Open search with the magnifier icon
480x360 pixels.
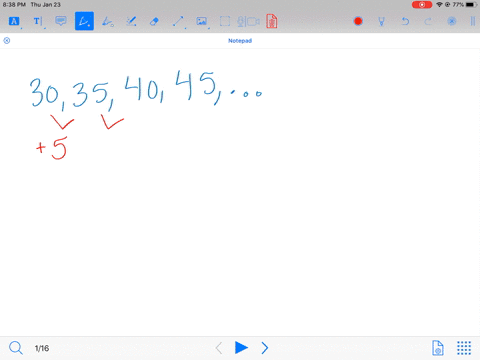pos(16,348)
